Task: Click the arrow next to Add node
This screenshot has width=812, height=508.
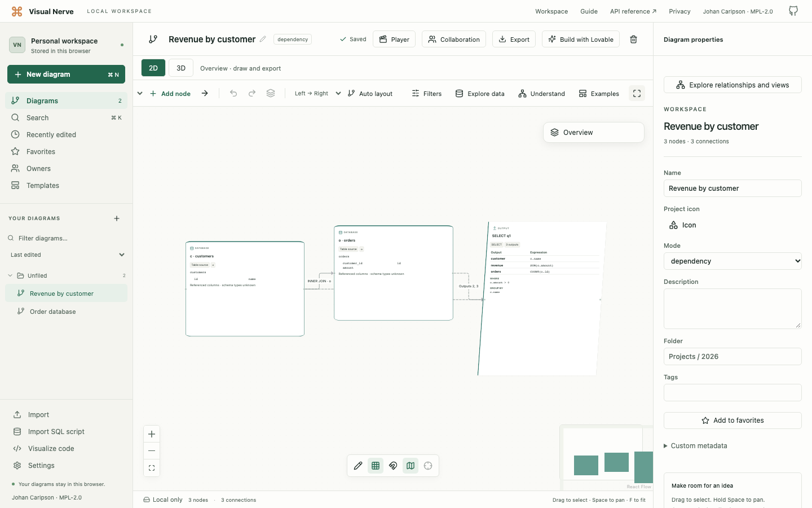Action: [205, 94]
